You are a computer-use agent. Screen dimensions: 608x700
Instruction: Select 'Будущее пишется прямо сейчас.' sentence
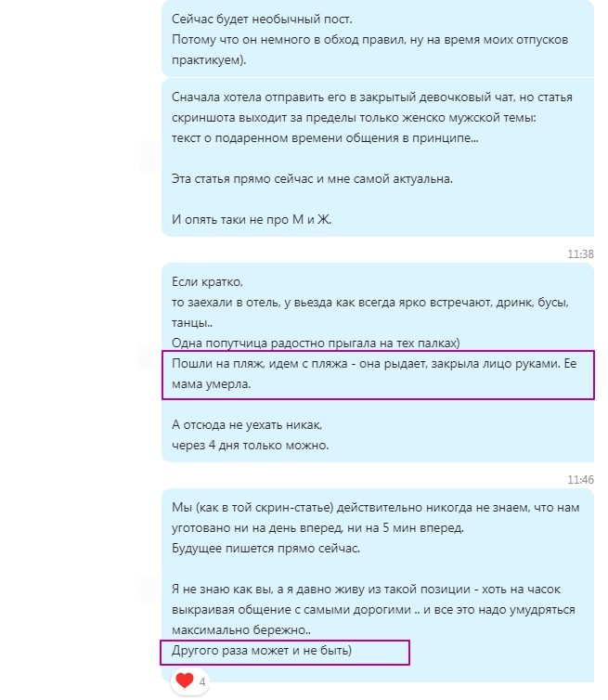click(x=265, y=549)
